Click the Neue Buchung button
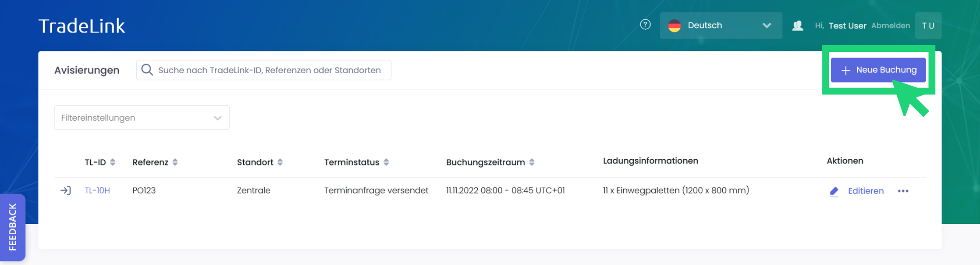The image size is (980, 265). (878, 70)
